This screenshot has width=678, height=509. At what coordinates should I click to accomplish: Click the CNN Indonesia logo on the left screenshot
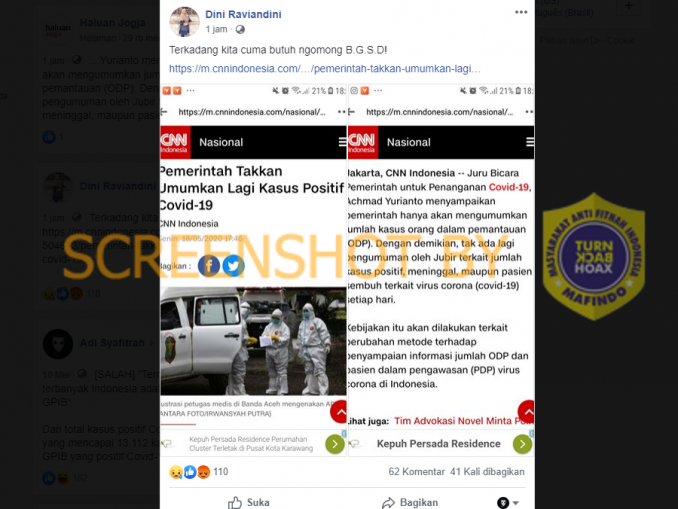click(x=175, y=142)
